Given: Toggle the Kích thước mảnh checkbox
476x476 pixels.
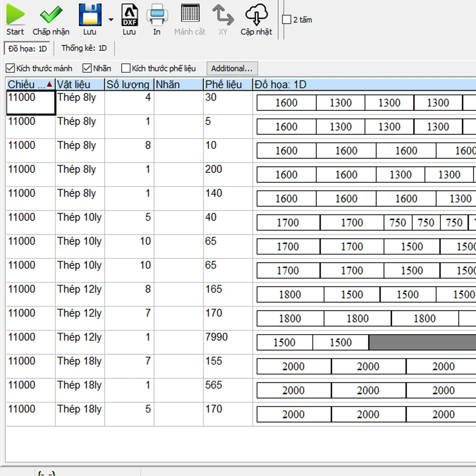Looking at the screenshot, I should [x=10, y=69].
